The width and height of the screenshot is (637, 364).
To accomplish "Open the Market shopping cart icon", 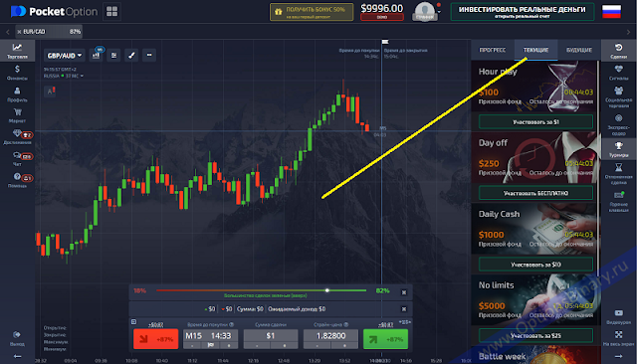I will click(x=17, y=115).
